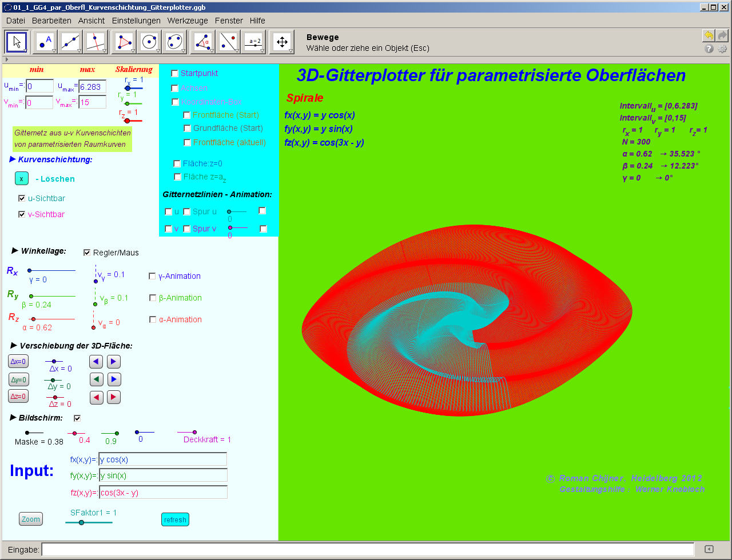Viewport: 732px width, 560px height.
Task: Select the Circle with center tool
Action: click(x=149, y=42)
